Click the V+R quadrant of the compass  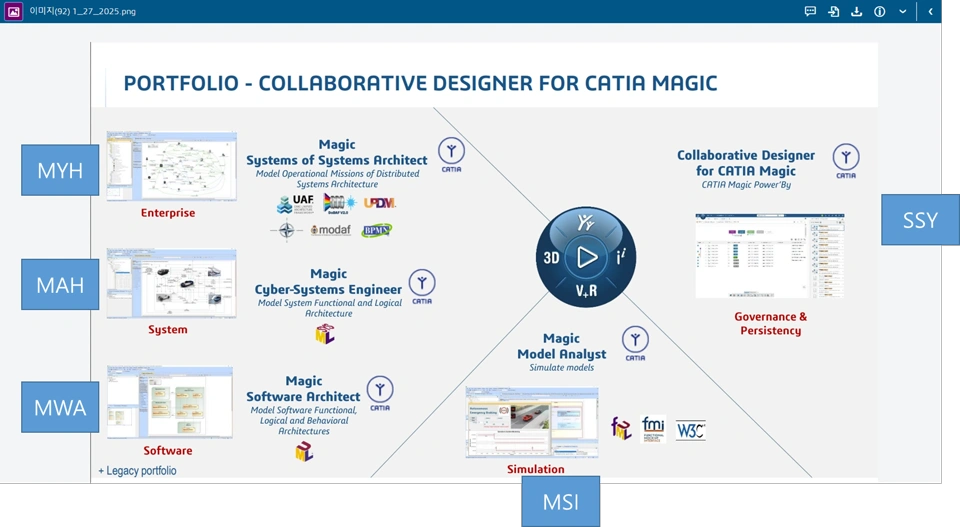tap(586, 291)
